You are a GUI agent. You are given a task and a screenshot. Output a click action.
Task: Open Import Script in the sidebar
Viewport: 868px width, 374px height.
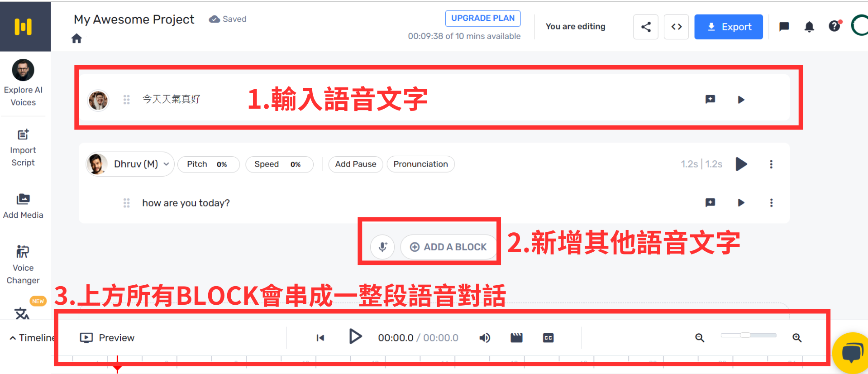(23, 148)
